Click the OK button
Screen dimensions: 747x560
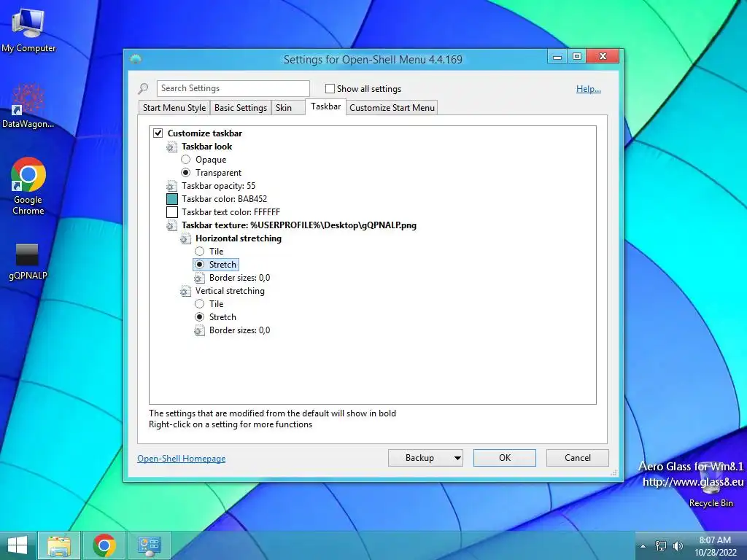[x=505, y=458]
